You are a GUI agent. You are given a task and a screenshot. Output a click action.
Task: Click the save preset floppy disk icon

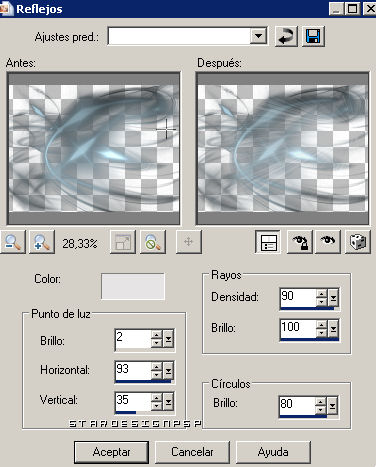[313, 36]
